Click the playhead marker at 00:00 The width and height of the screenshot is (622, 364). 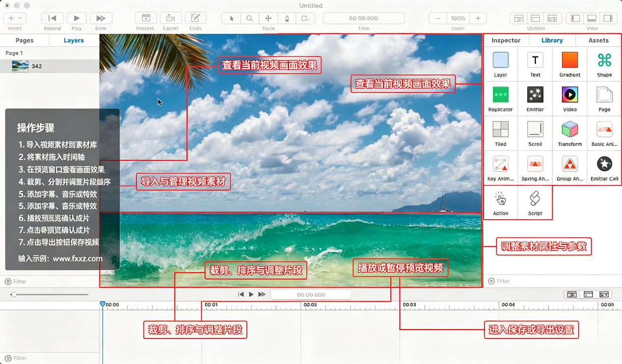point(103,304)
